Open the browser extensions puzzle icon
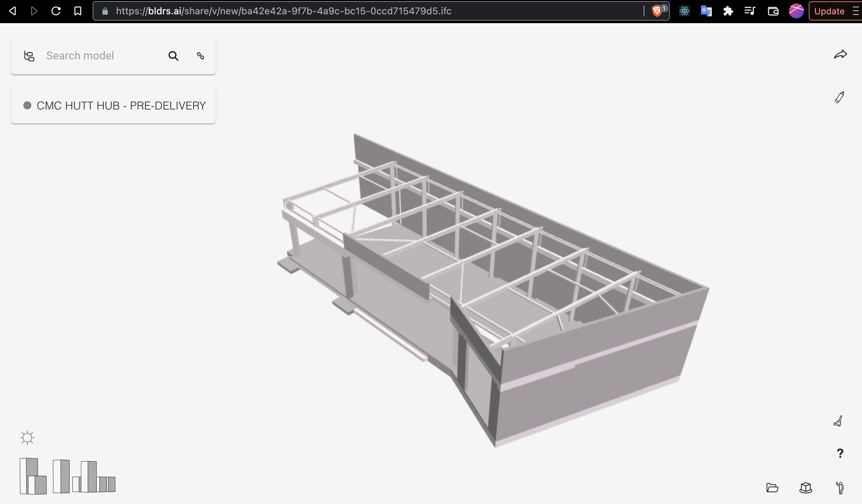Image resolution: width=862 pixels, height=504 pixels. point(728,11)
